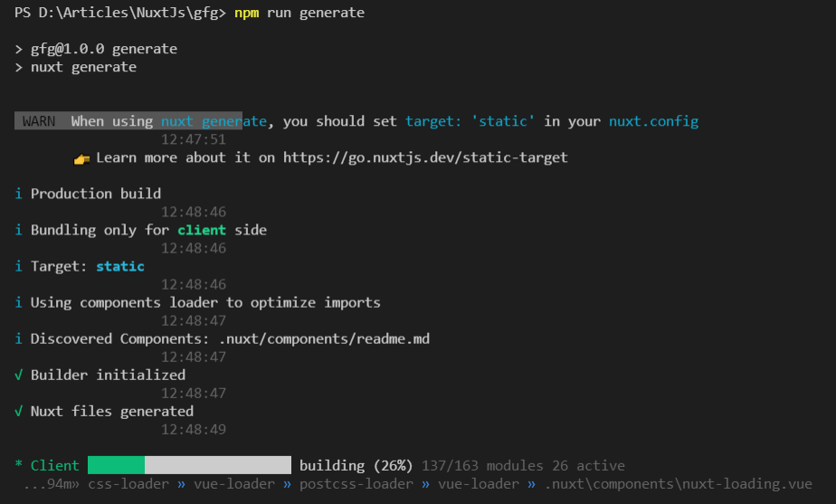Click the nuxt.config text in warning
Viewport: 836px width, 504px height.
[653, 121]
